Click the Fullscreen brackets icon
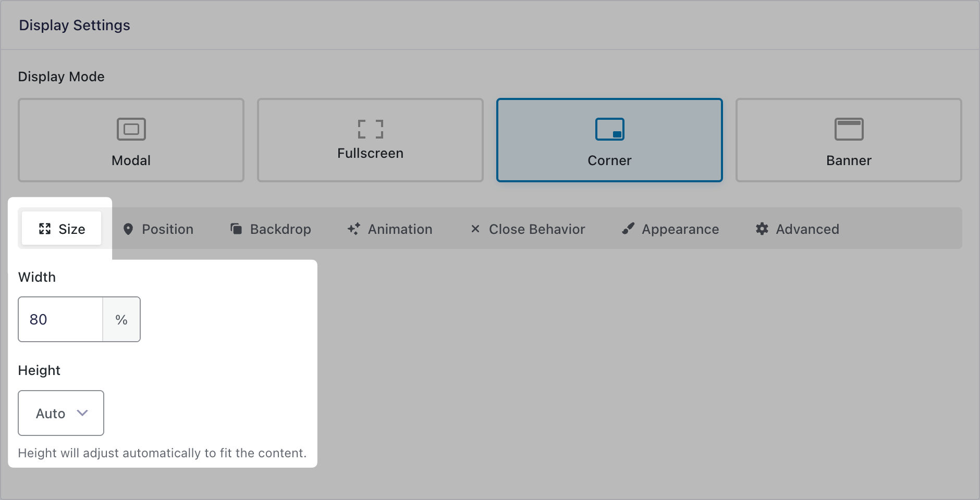This screenshot has width=980, height=500. [x=370, y=129]
